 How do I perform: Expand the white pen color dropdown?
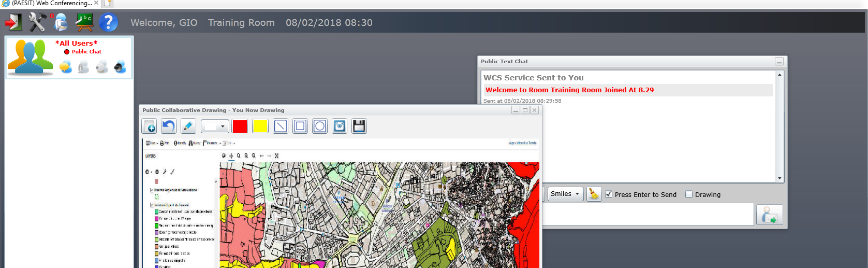(215, 126)
